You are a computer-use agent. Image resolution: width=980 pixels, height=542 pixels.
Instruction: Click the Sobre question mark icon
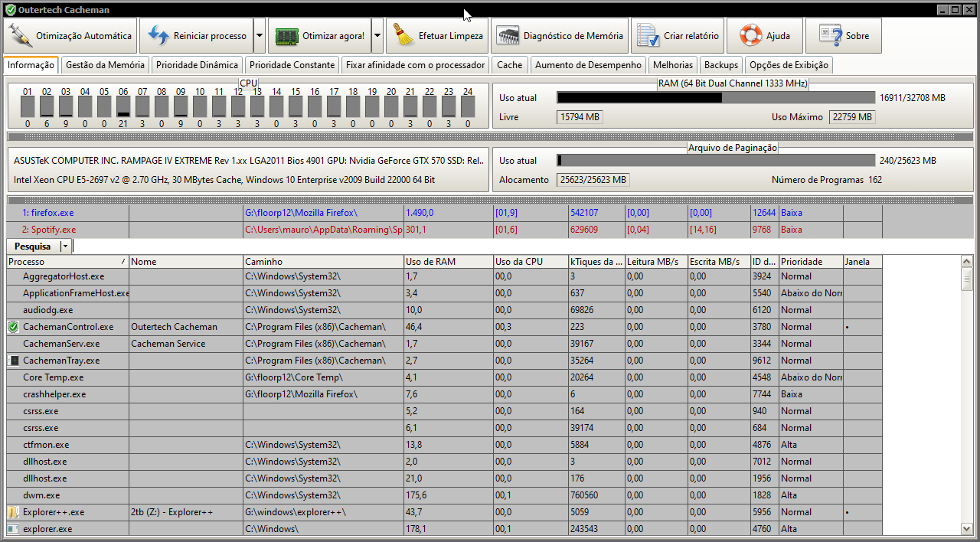click(x=830, y=36)
